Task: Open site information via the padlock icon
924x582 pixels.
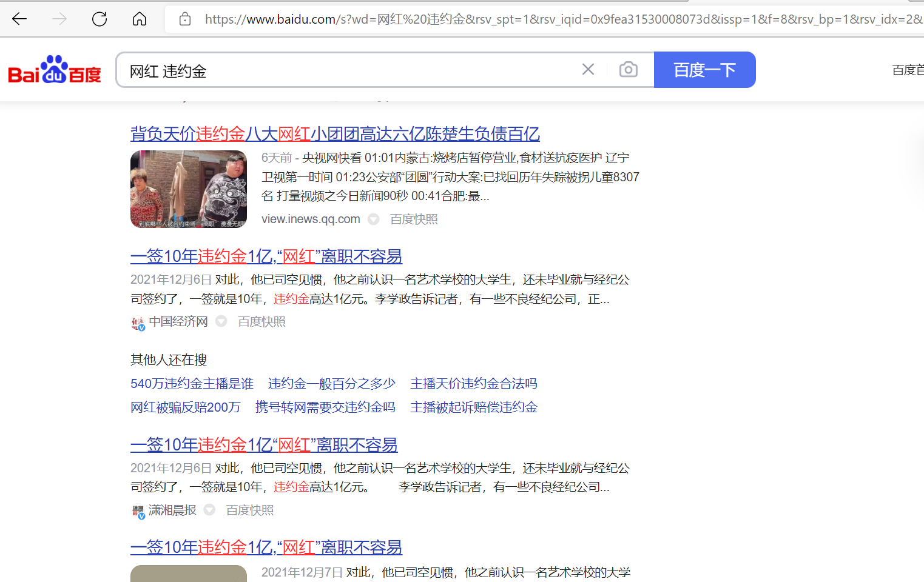Action: [185, 19]
